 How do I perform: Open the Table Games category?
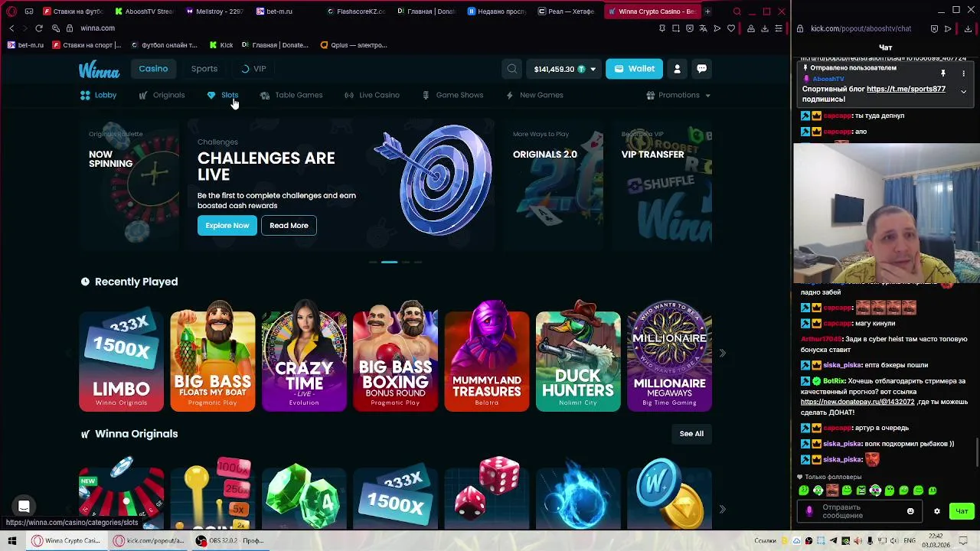291,95
